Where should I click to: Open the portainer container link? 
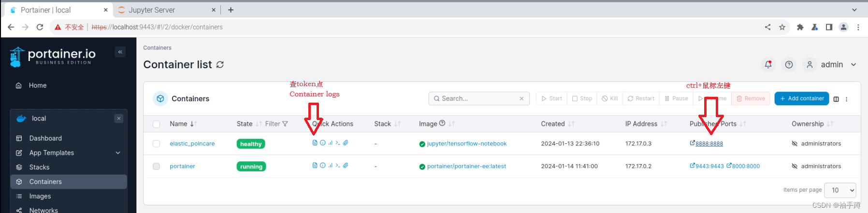pyautogui.click(x=182, y=167)
